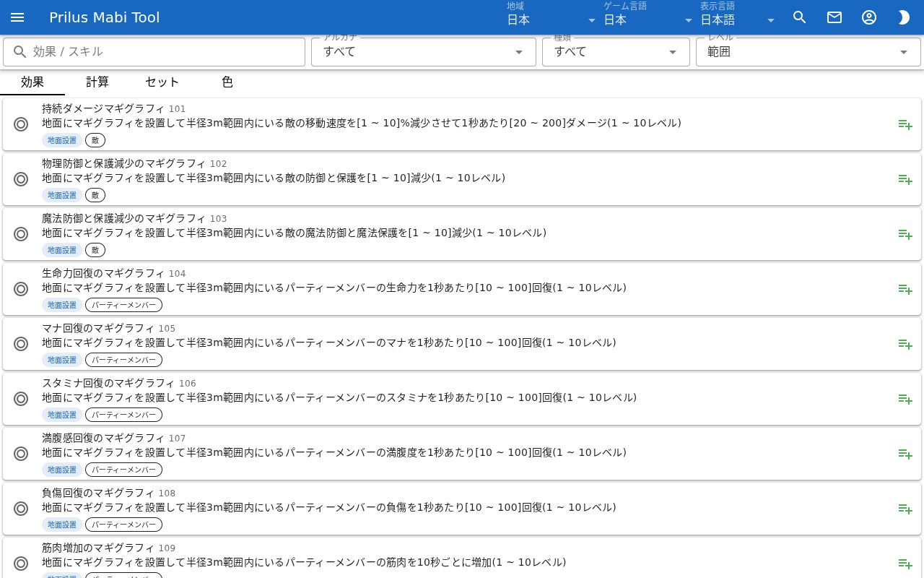Click the パーティーメンバー tag on row 106
Image resolution: width=924 pixels, height=578 pixels.
[123, 415]
